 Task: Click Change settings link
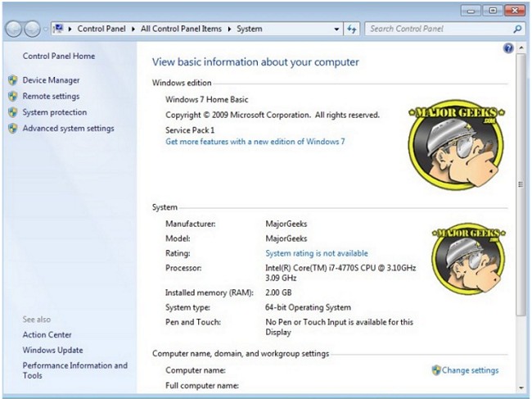click(x=470, y=370)
